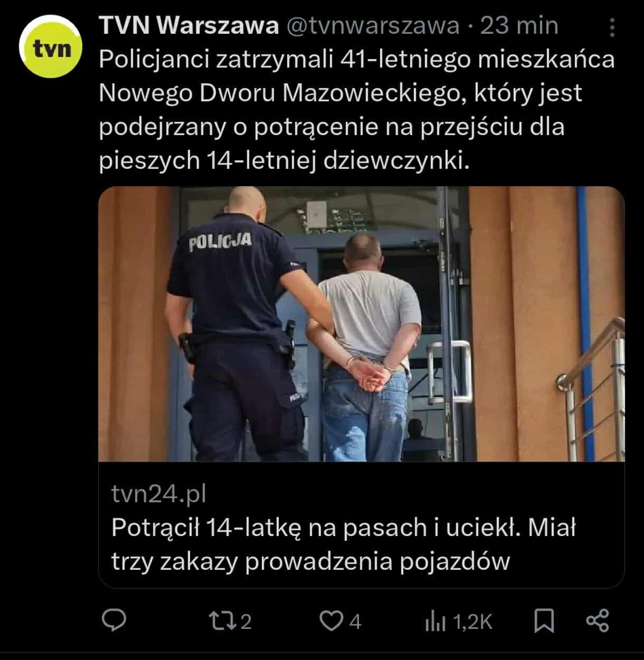Click the 1,2K views count

point(472,621)
